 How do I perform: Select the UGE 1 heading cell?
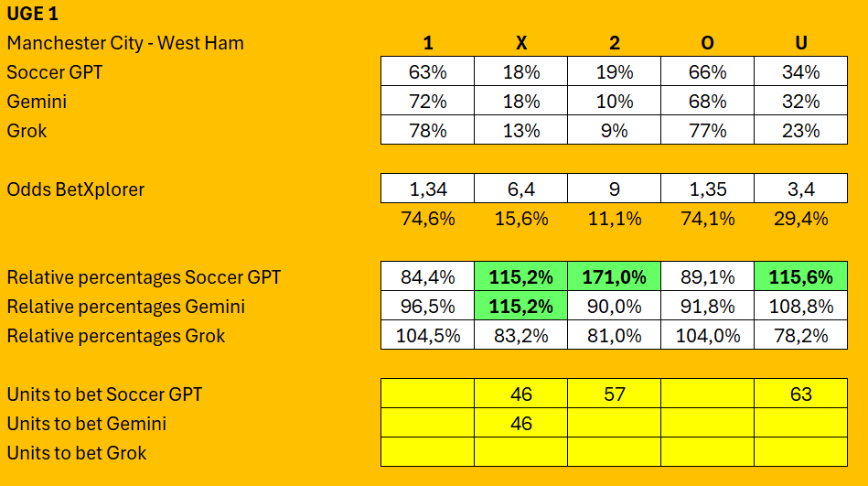[x=33, y=14]
